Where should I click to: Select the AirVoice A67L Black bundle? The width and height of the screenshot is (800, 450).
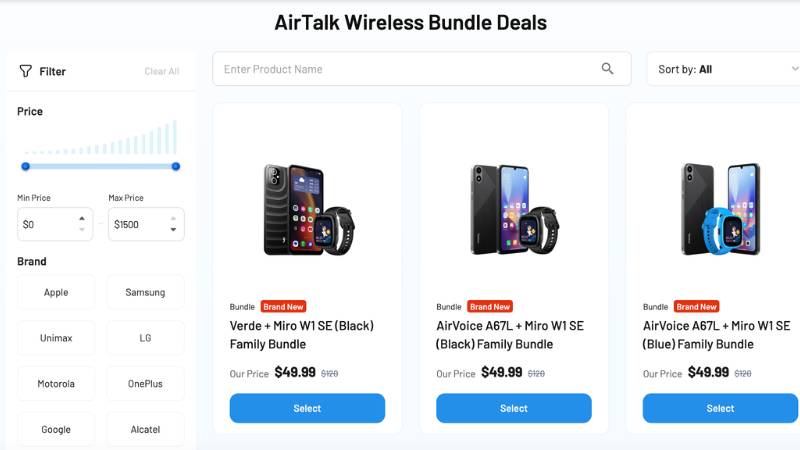[514, 408]
